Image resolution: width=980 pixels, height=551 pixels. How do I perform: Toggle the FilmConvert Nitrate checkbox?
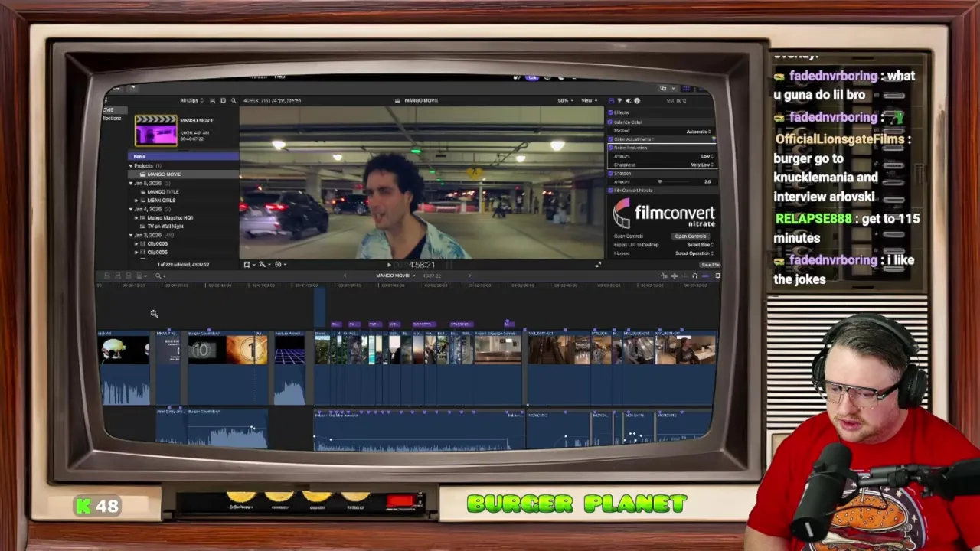point(610,191)
